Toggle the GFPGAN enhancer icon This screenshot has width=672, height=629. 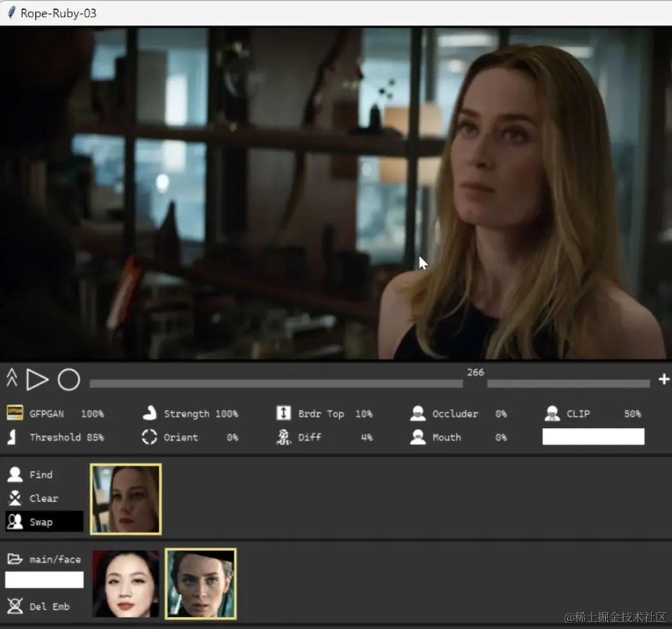click(x=15, y=413)
